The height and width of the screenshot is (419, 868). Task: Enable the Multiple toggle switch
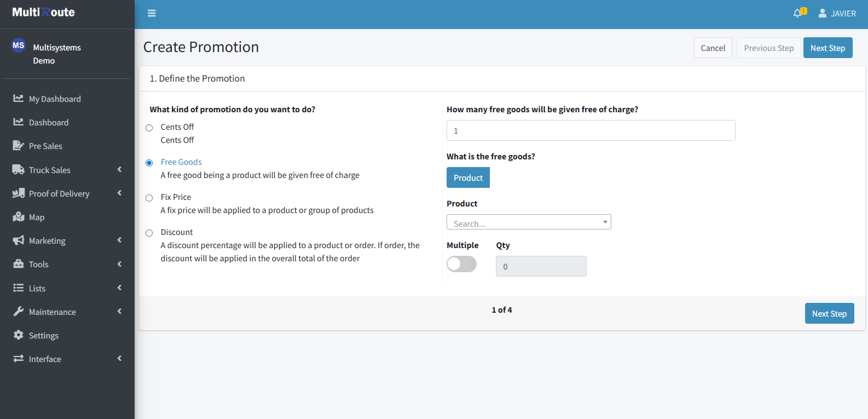tap(461, 264)
